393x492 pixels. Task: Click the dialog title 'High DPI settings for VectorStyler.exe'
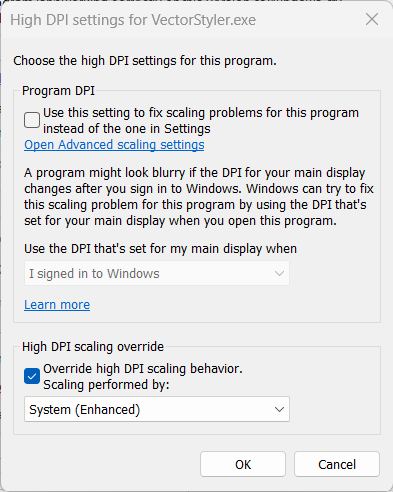(133, 20)
